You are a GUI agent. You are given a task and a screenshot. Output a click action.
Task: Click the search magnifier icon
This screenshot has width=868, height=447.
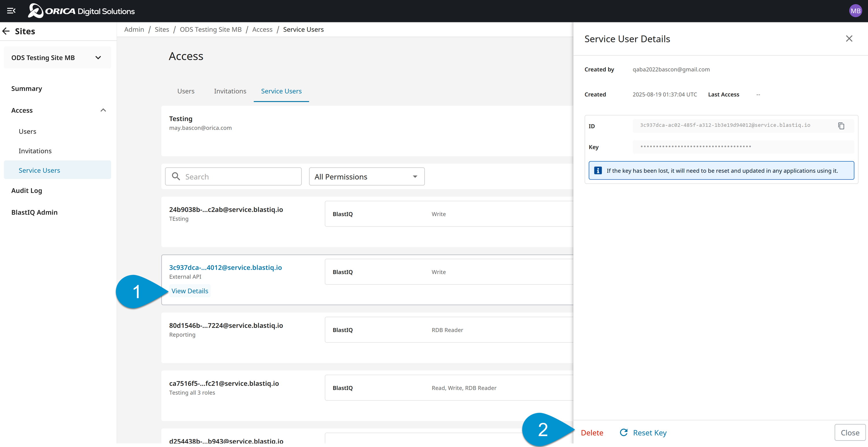coord(176,176)
